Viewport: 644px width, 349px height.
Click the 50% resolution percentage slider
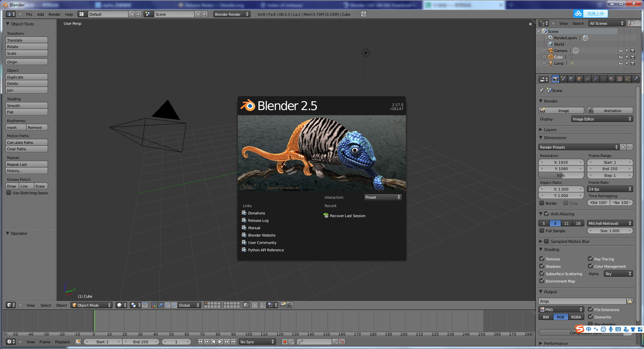pyautogui.click(x=560, y=175)
